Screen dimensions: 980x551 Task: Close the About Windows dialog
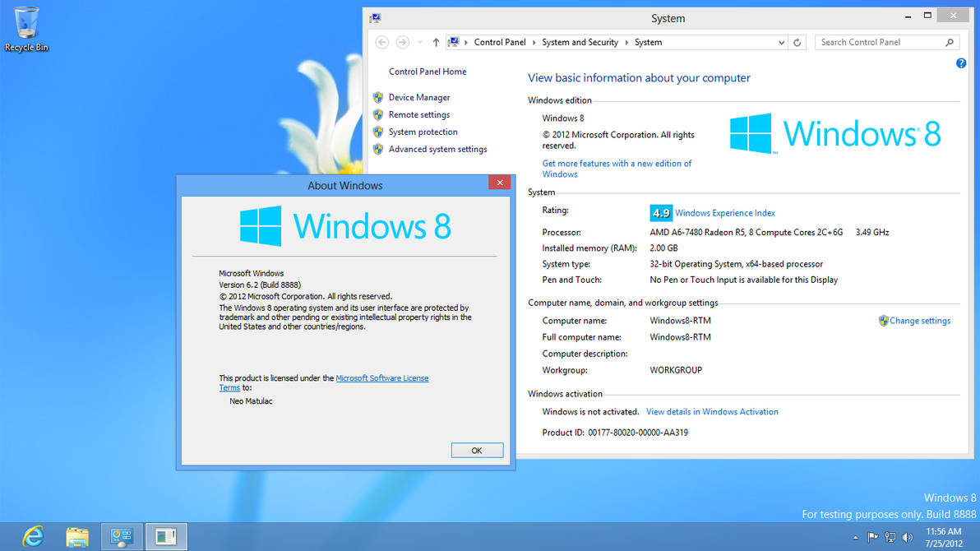pos(499,183)
